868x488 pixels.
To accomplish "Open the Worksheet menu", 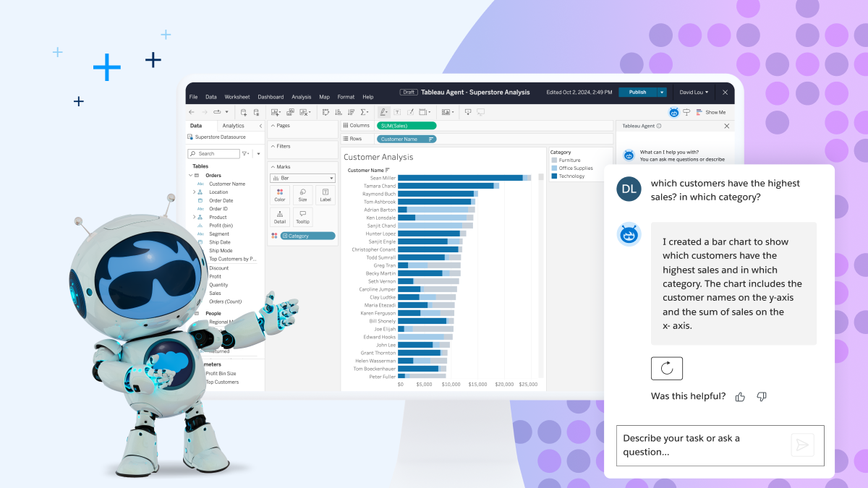I will [237, 97].
